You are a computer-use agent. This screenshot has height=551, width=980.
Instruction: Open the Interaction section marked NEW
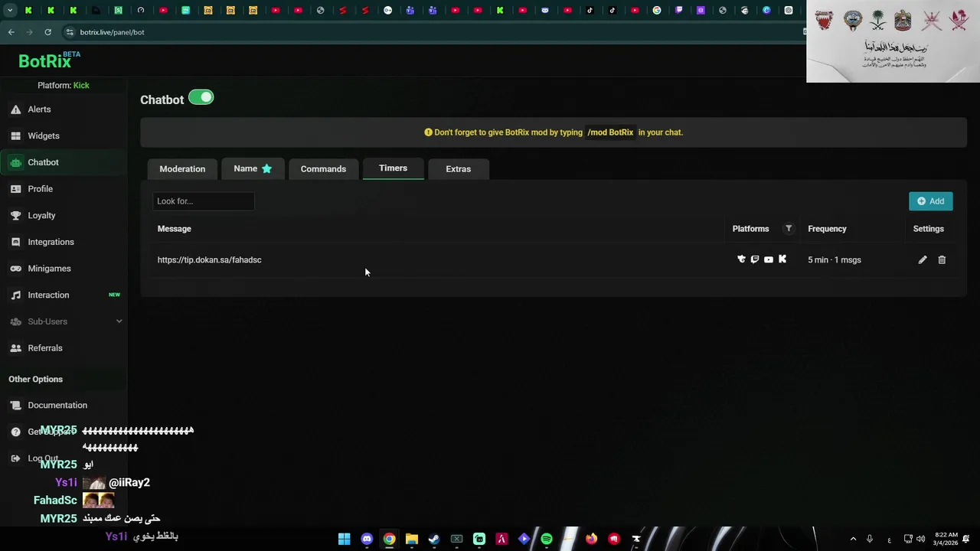[x=48, y=295]
